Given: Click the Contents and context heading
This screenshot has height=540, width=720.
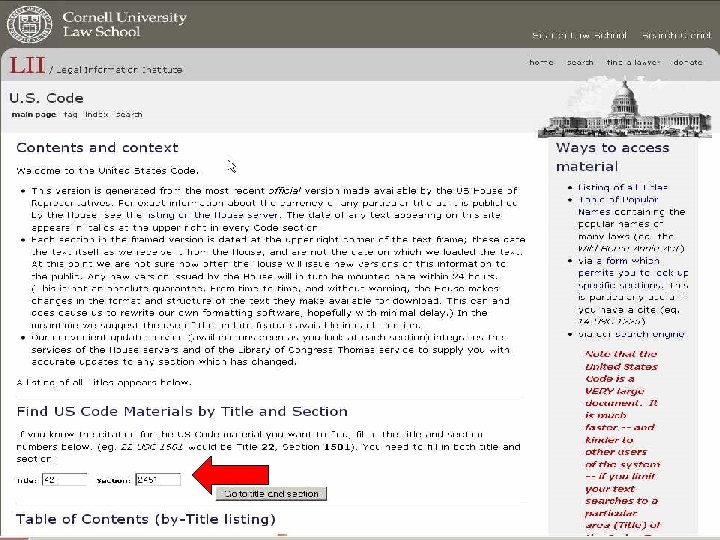Looking at the screenshot, I should coord(97,148).
